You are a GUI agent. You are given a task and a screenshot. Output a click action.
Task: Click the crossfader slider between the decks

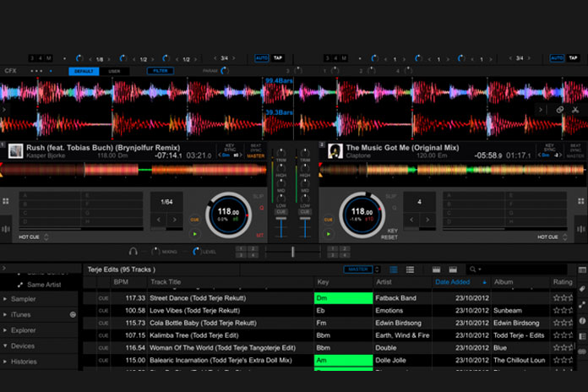[x=293, y=251]
